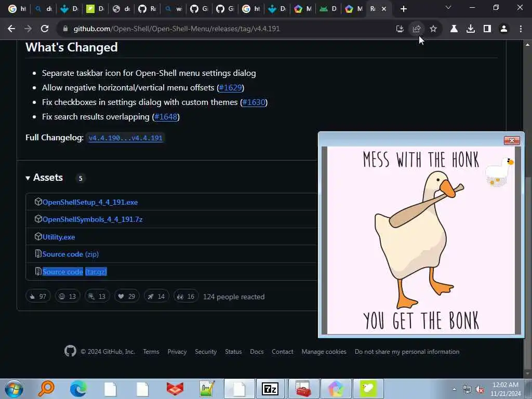Show hidden system tray icons
The height and width of the screenshot is (399, 532).
pos(454,389)
